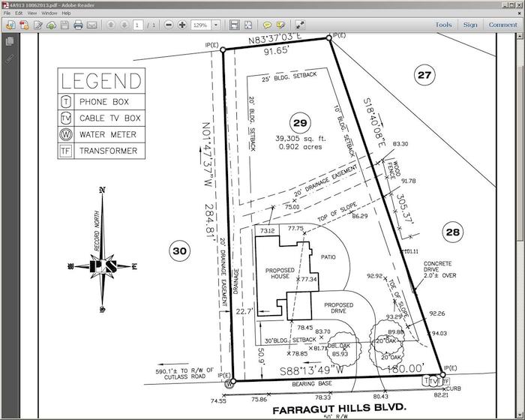Open the Comment pane

(503, 25)
